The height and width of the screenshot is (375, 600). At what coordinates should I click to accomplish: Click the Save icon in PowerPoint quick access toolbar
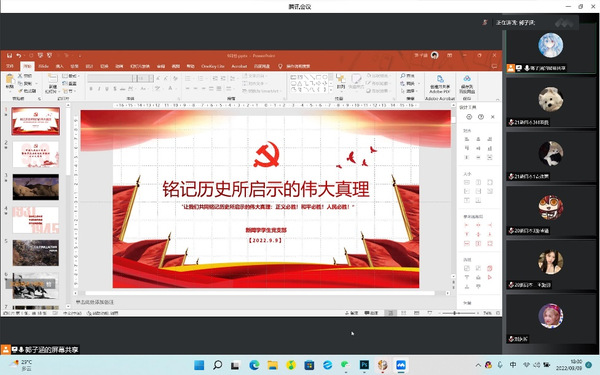coord(9,55)
